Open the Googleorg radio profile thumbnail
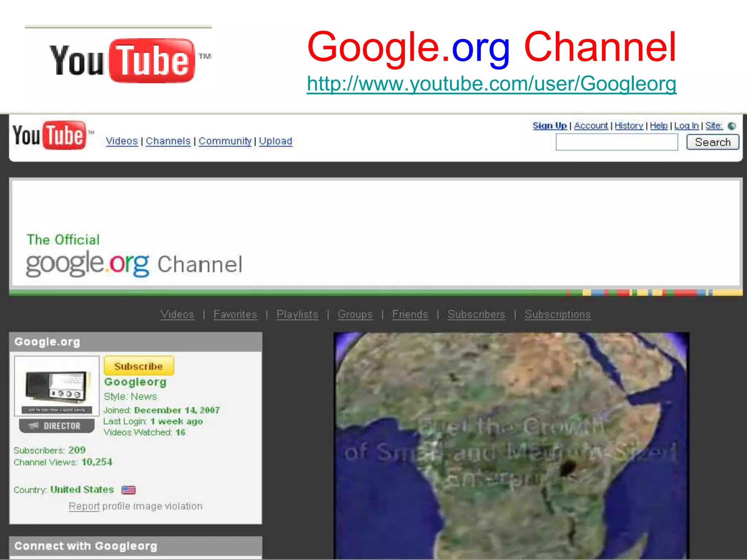Viewport: 747px width, 560px height. coord(57,386)
